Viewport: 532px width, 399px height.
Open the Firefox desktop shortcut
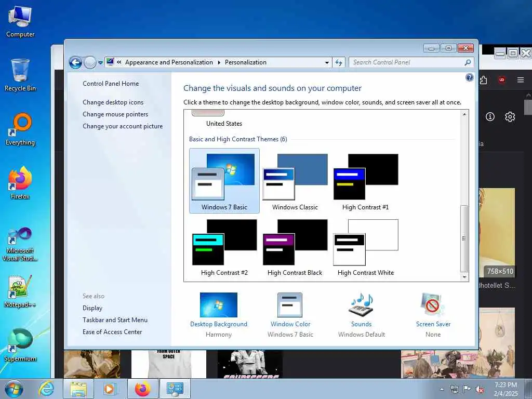pyautogui.click(x=20, y=183)
